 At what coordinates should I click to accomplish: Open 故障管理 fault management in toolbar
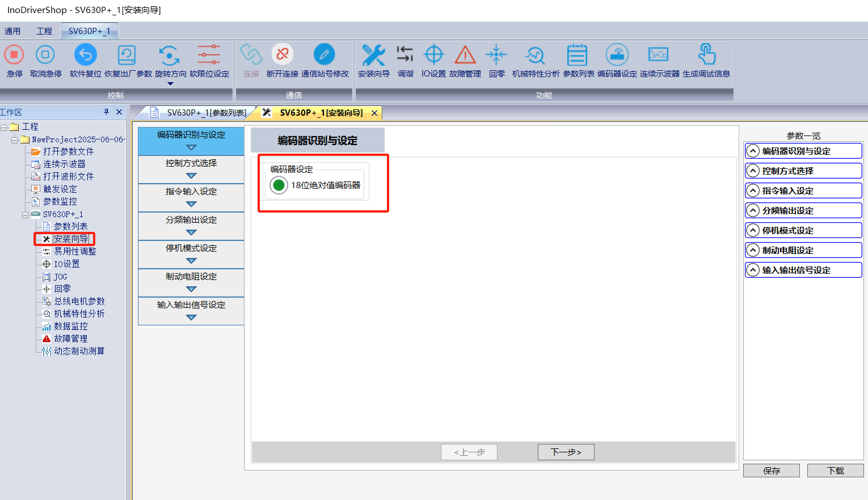pos(465,56)
